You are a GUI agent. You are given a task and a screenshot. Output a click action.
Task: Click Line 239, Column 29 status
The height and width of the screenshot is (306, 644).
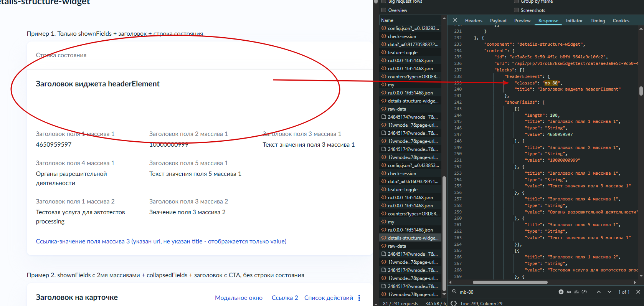coord(482,304)
